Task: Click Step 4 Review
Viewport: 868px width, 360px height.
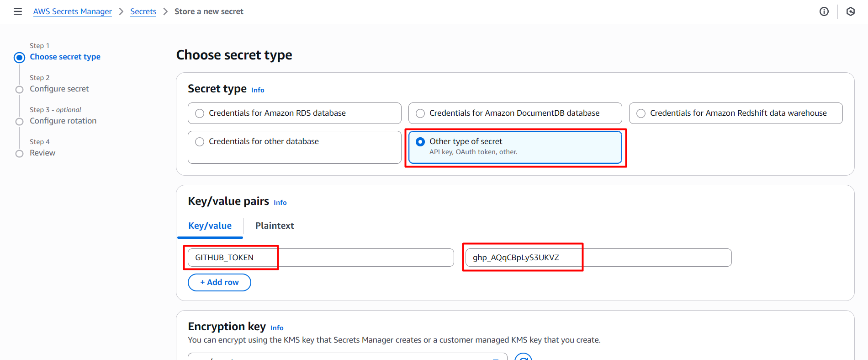Action: [42, 153]
